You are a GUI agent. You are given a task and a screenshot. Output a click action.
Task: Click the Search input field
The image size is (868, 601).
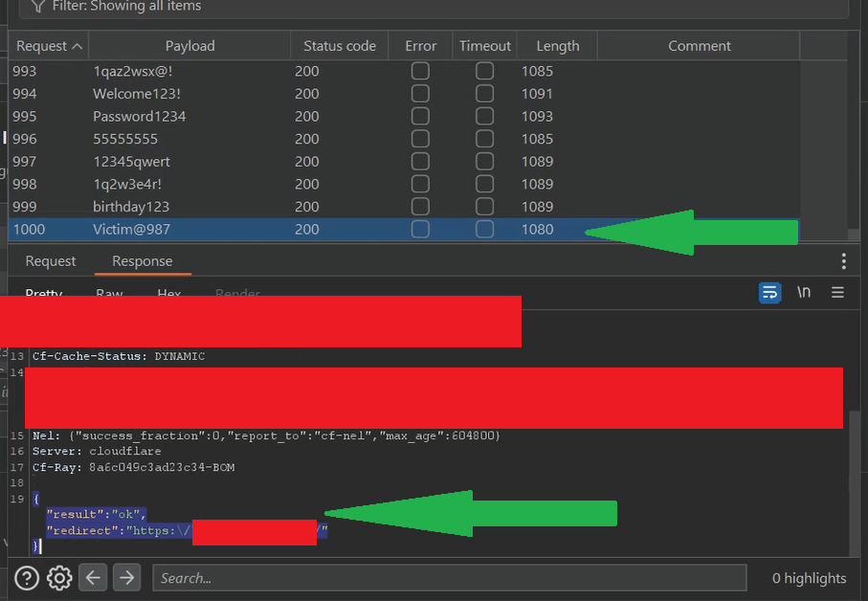pos(450,578)
